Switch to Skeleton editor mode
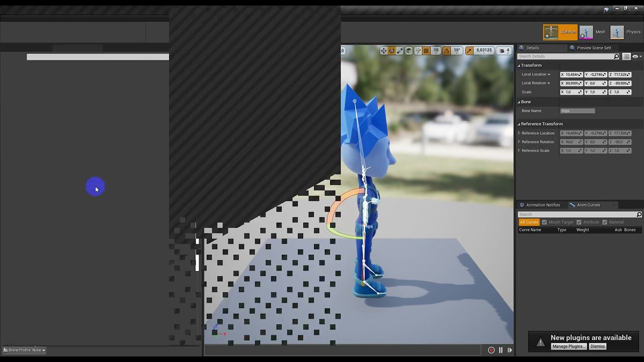Image resolution: width=644 pixels, height=362 pixels. pos(560,32)
